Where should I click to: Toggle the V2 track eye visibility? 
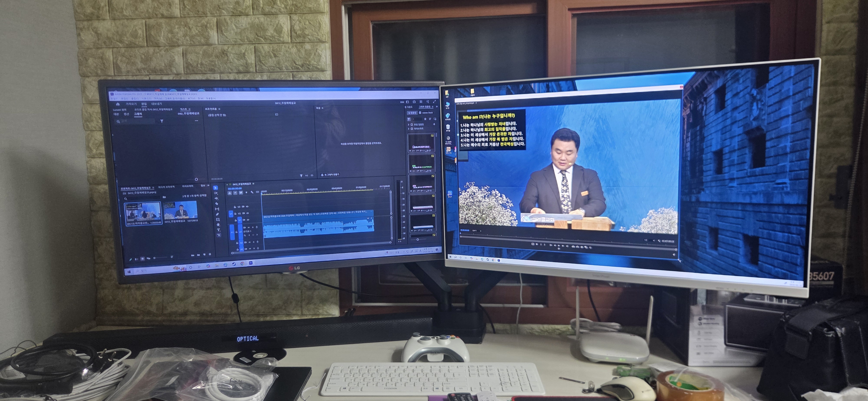tap(248, 213)
